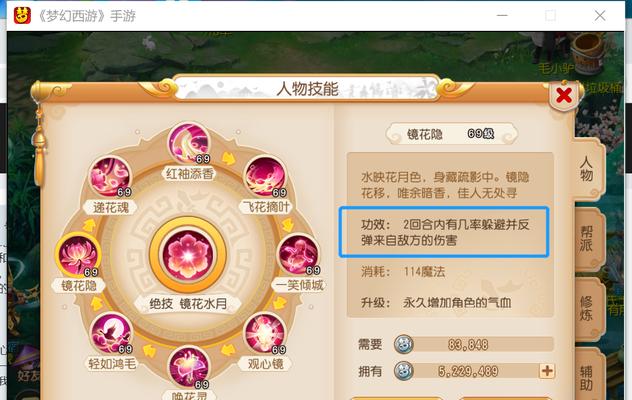Select the 飞花摘叶 skill icon

tap(266, 177)
